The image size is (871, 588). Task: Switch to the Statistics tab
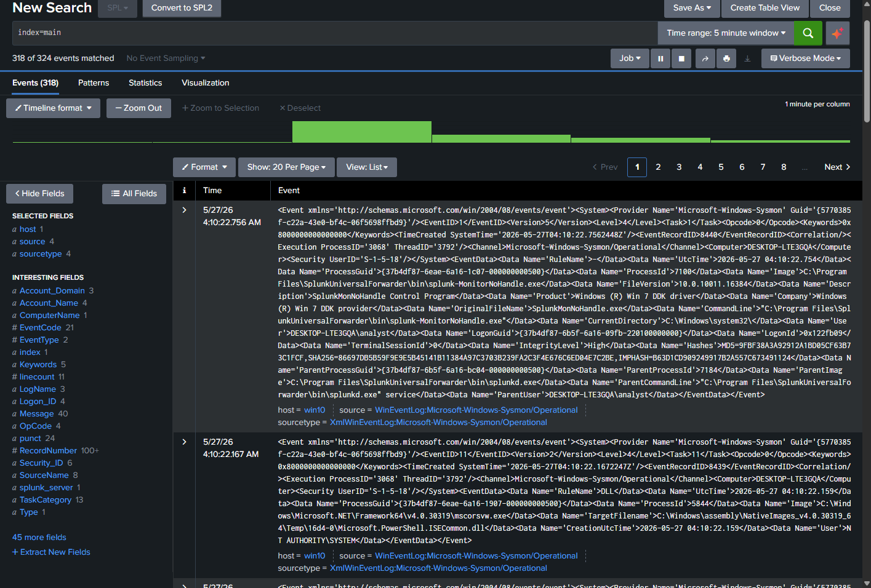[145, 83]
